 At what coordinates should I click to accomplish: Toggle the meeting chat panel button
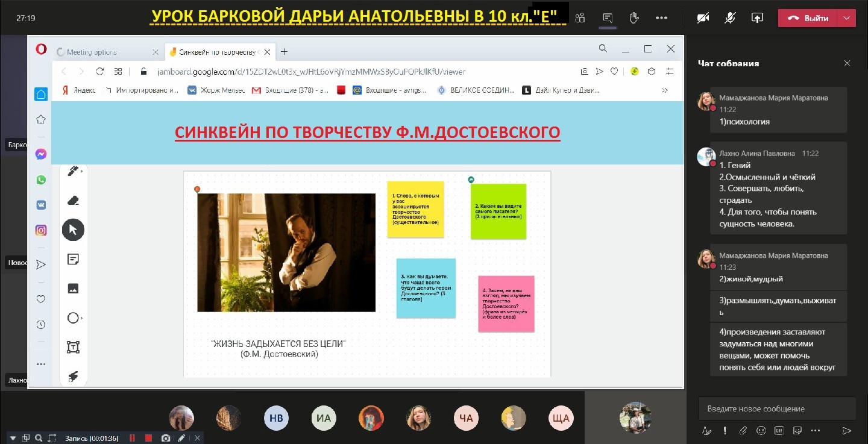coord(608,18)
